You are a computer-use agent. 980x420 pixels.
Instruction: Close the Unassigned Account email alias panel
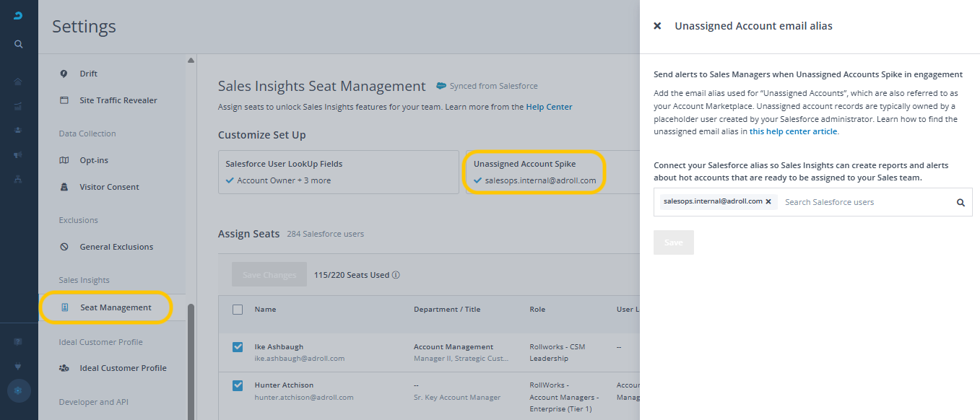point(657,26)
